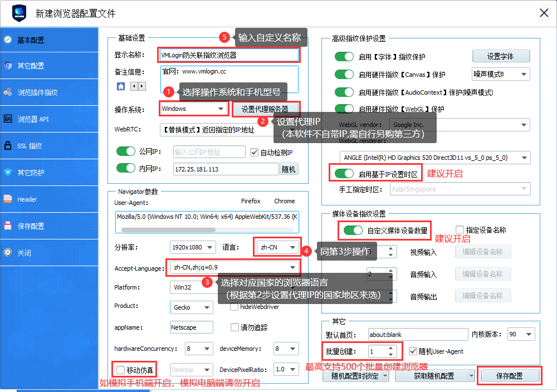Check the 指定设备名称 checkbox

click(x=460, y=230)
